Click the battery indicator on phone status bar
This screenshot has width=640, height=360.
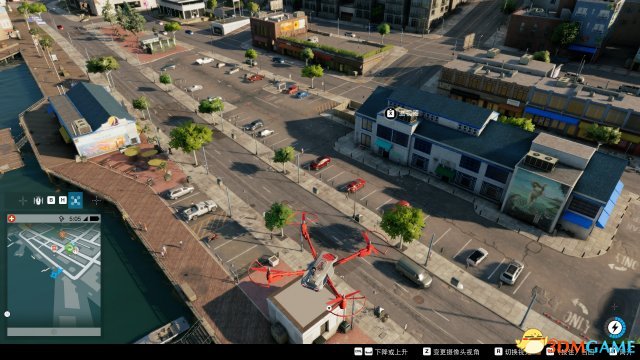point(94,219)
